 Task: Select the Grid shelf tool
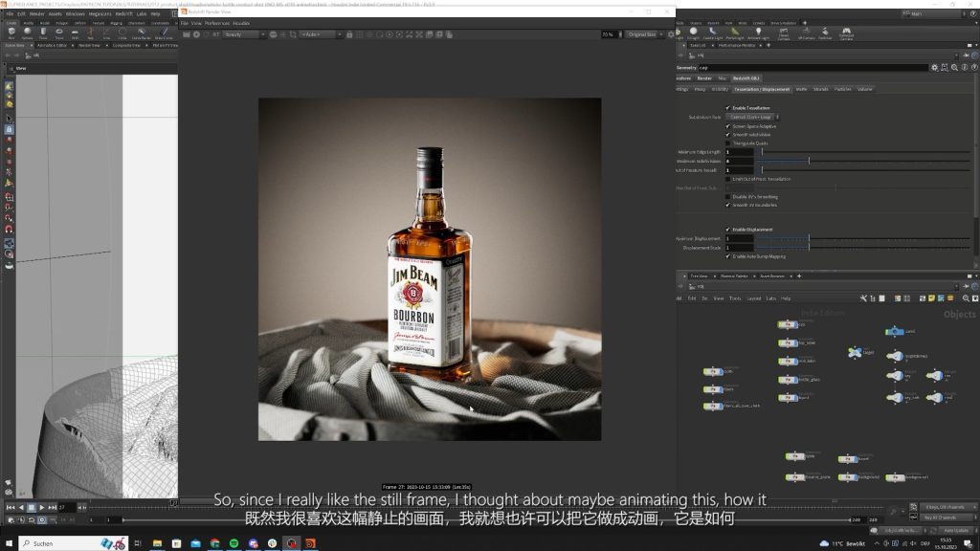point(75,32)
